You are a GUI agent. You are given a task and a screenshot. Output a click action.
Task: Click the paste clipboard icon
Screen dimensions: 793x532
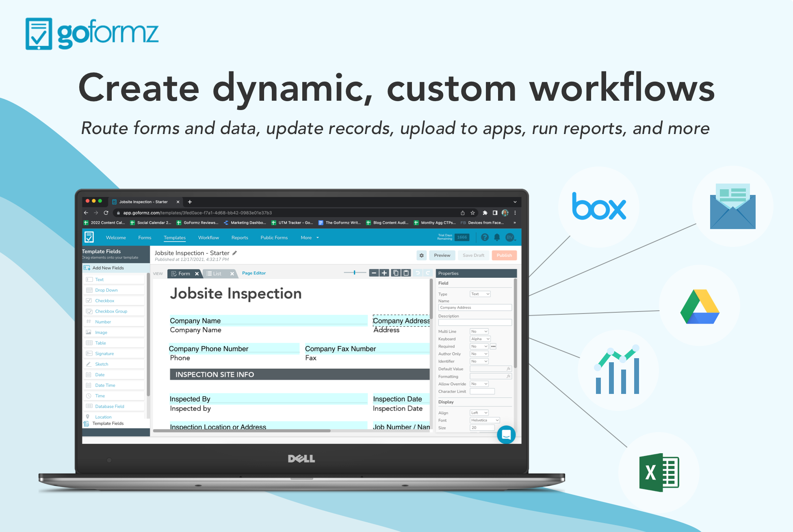406,273
